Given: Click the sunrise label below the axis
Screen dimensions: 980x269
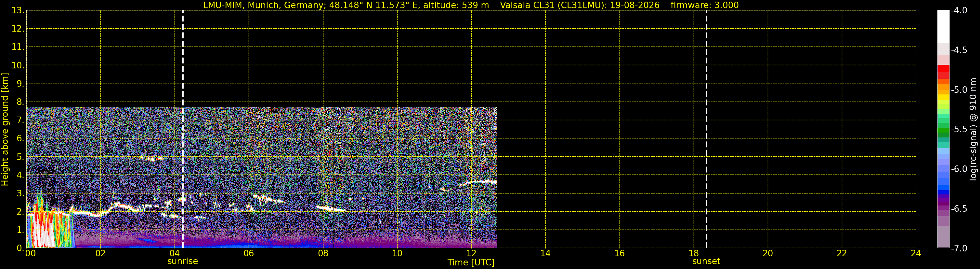Looking at the screenshot, I should 183,262.
